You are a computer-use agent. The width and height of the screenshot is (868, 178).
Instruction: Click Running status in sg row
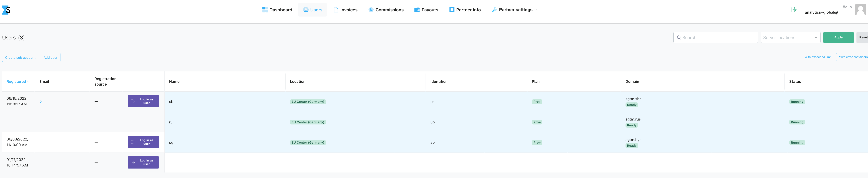coord(797,143)
